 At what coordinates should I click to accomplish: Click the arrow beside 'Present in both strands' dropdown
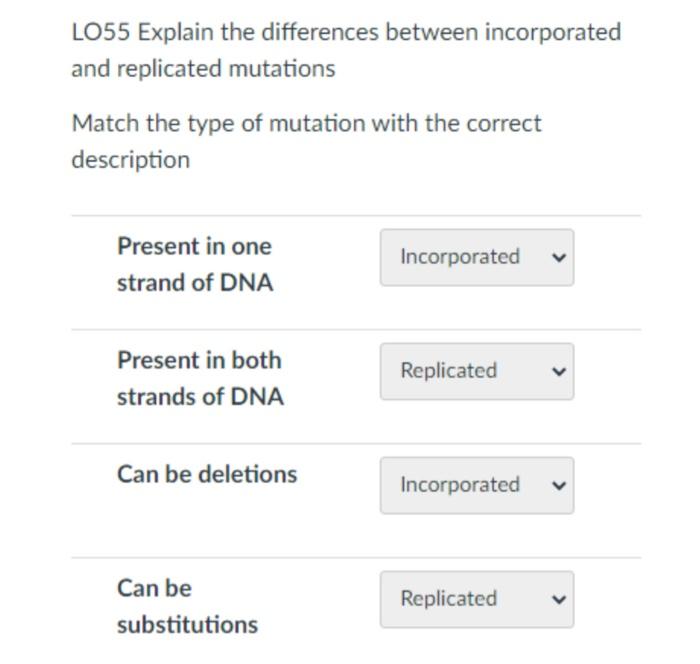[559, 371]
